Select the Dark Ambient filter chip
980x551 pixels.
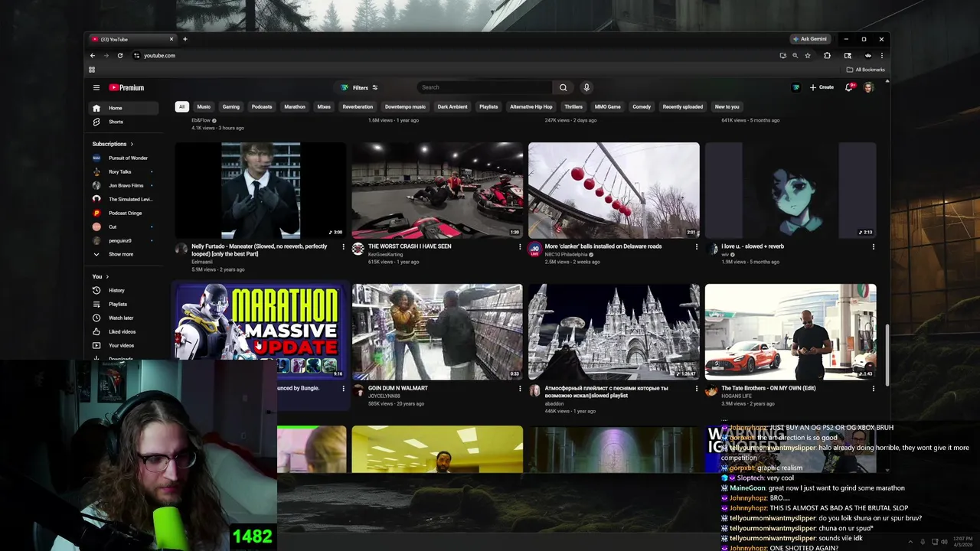pyautogui.click(x=452, y=106)
